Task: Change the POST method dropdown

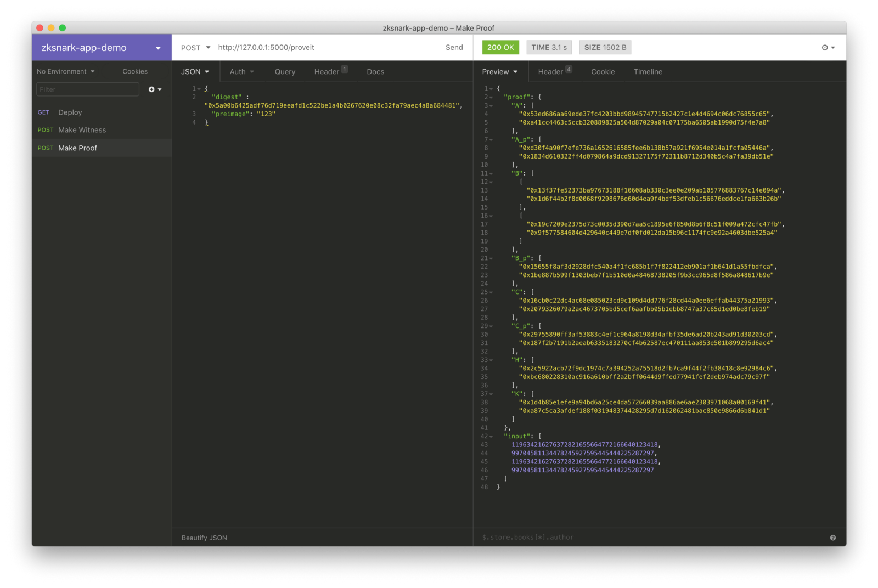Action: tap(195, 48)
